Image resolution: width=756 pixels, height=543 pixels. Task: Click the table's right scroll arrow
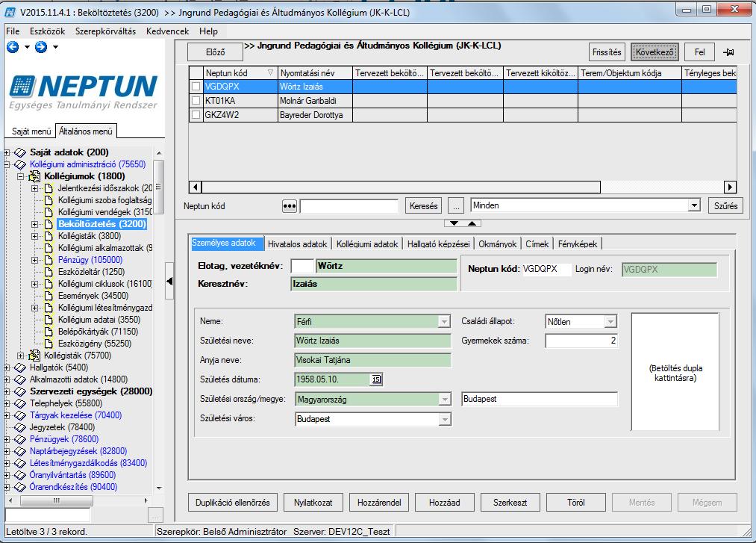tap(731, 187)
